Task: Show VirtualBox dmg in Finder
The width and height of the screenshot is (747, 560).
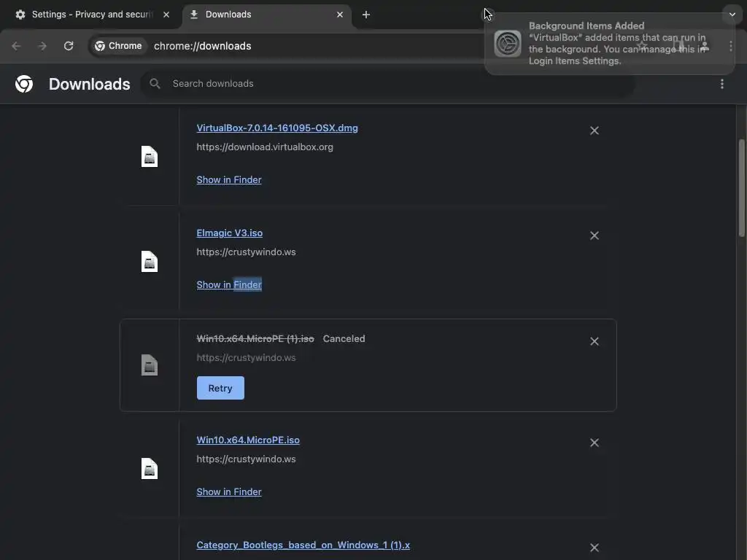Action: pos(229,179)
